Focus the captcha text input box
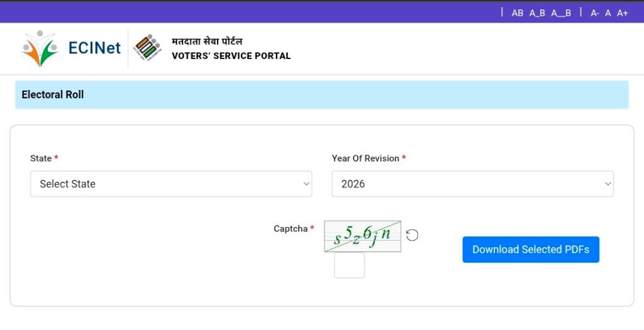The image size is (644, 330). [349, 265]
